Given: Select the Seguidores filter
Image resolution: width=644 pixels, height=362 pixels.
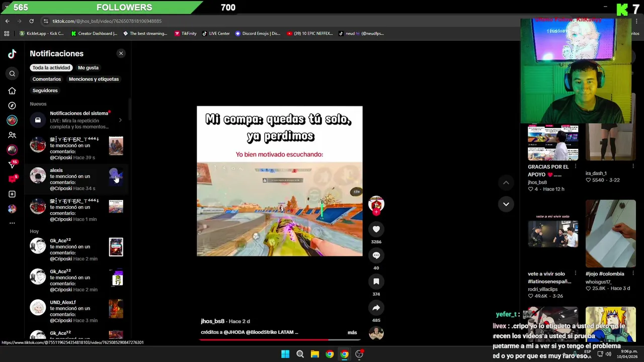Looking at the screenshot, I should point(45,90).
